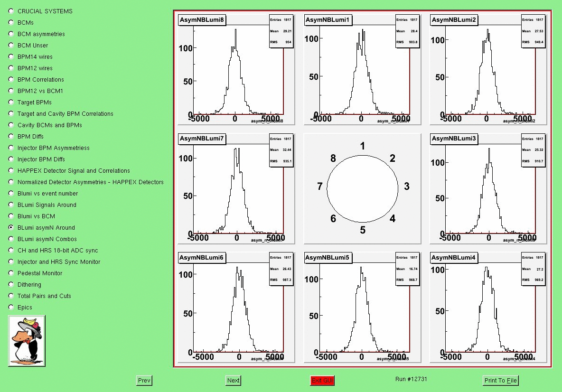Click the AsymNBLumi6 title box
562x392 pixels.
(x=202, y=258)
